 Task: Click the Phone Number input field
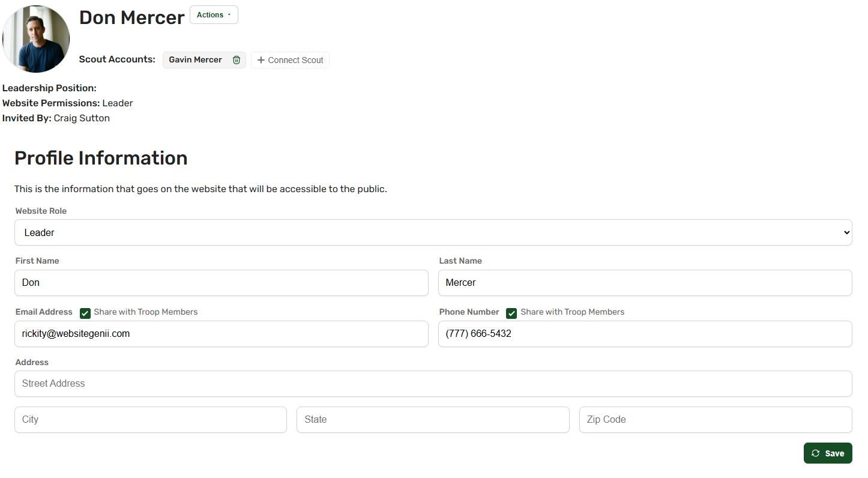(645, 334)
